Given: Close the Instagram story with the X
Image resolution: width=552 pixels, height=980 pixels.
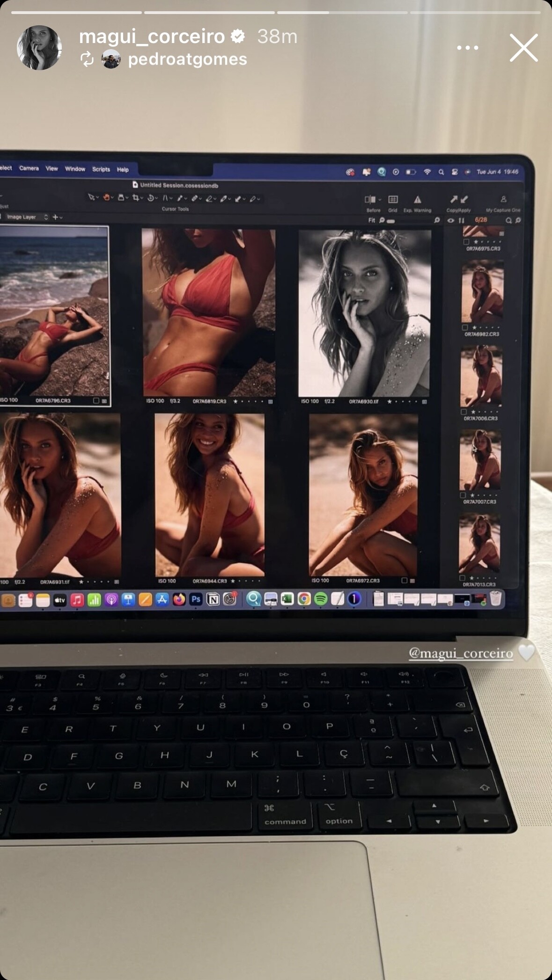Looking at the screenshot, I should [523, 48].
